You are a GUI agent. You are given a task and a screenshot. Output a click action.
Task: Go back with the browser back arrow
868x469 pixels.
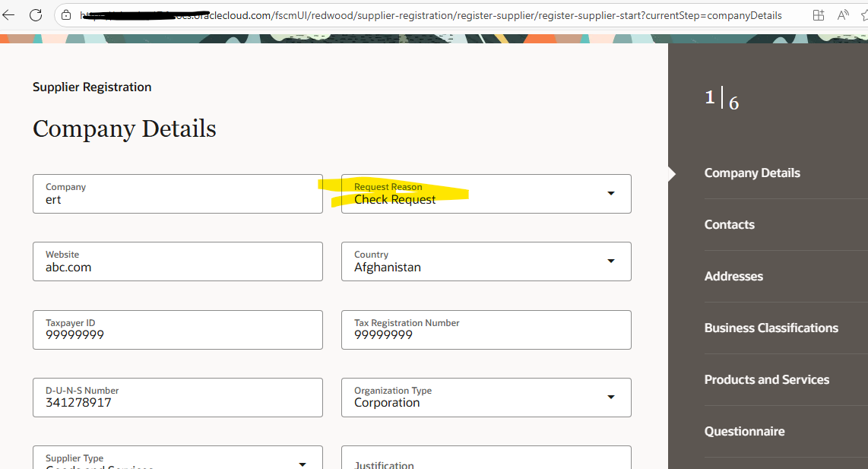9,15
